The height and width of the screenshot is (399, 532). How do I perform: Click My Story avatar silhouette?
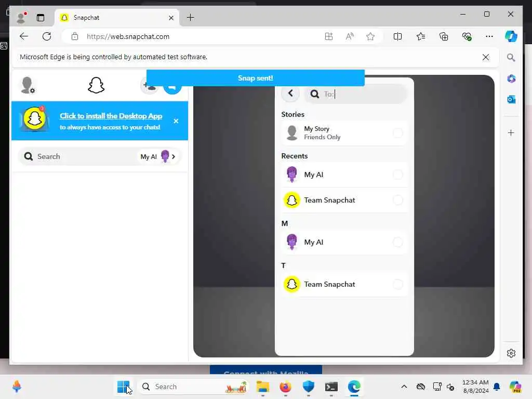coord(292,133)
